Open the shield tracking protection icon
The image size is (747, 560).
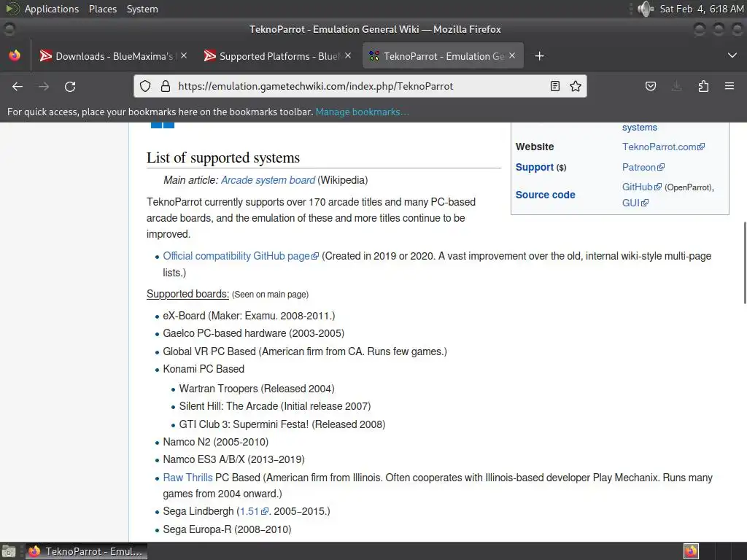click(145, 86)
